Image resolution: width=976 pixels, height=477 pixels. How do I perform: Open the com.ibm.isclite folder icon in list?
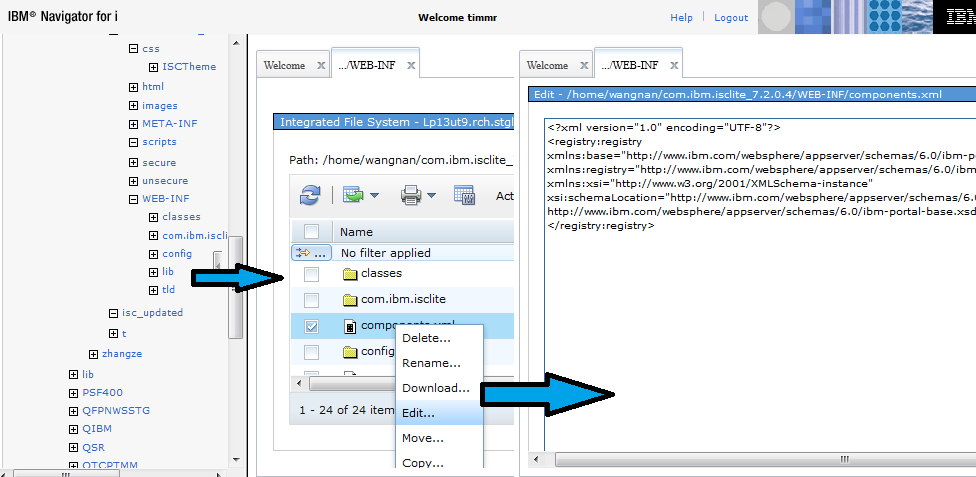[350, 300]
